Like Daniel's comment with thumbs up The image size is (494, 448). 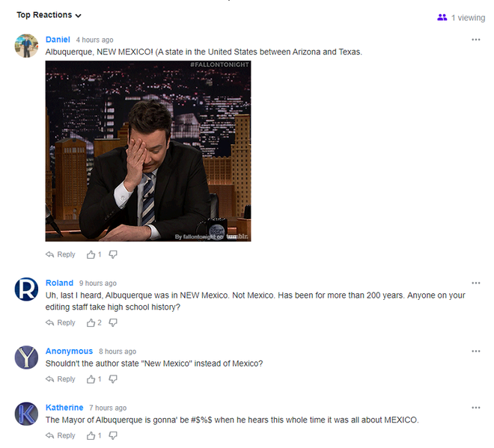pyautogui.click(x=91, y=254)
